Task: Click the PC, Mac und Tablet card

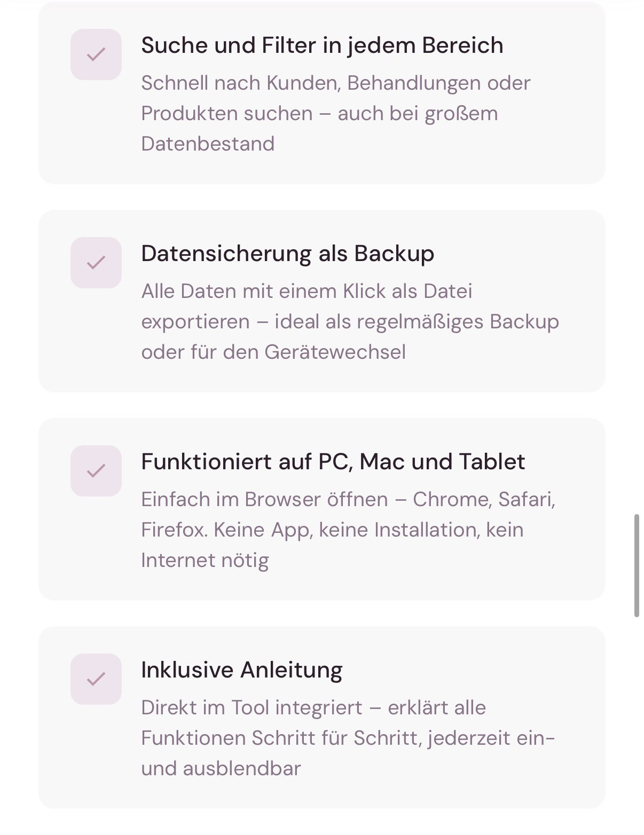Action: click(x=322, y=509)
